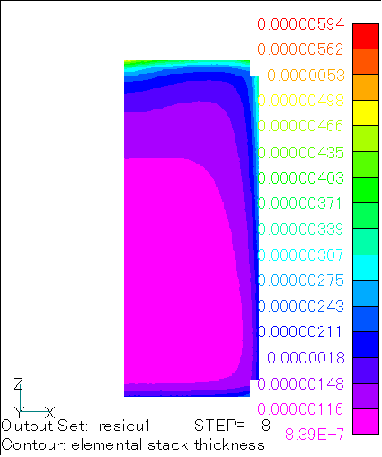Click the light blue band between 0.00000275 and 0.00000243
Screen dimensions: 382x457
tap(365, 294)
